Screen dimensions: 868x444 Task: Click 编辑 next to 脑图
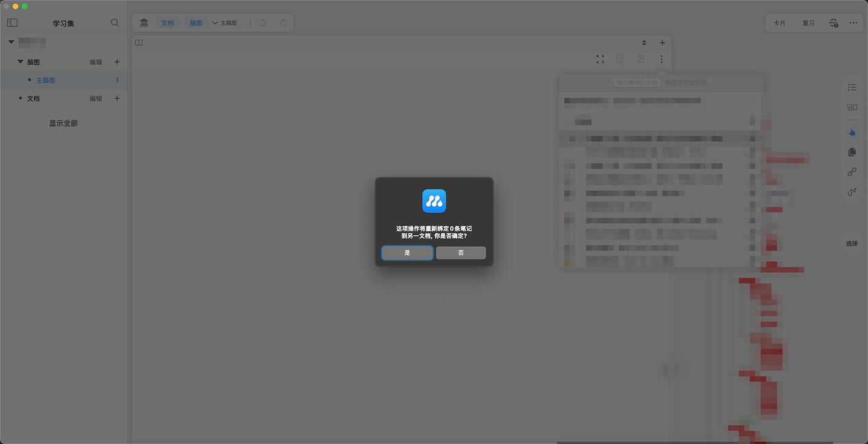96,62
